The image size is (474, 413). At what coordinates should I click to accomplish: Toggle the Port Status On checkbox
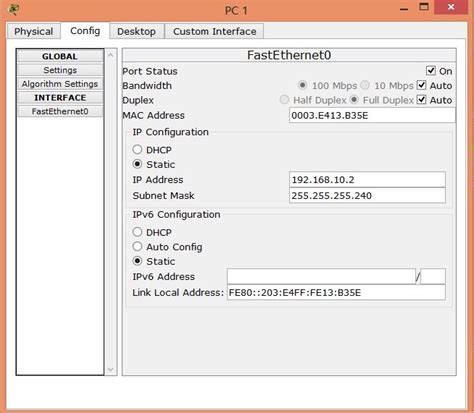(x=431, y=71)
